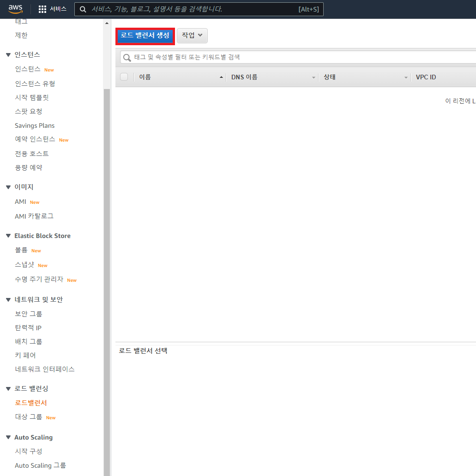
Task: Open 용량 예약 in sidebar
Action: [x=29, y=167]
